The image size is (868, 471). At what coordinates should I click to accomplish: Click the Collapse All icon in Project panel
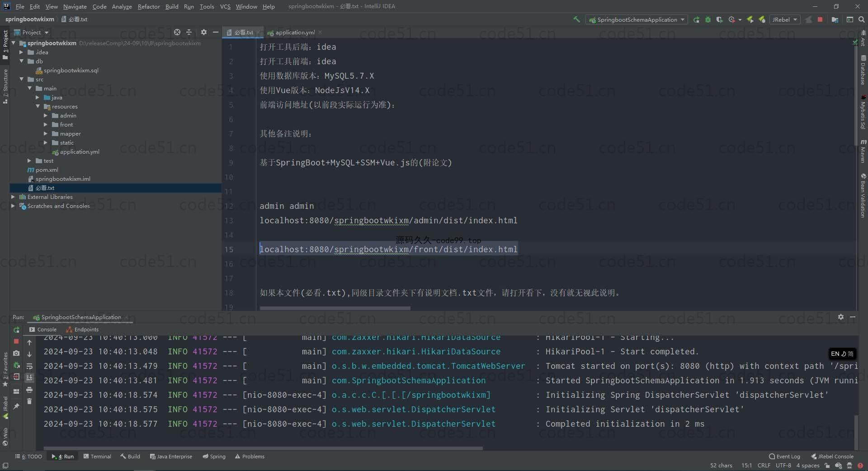[189, 32]
